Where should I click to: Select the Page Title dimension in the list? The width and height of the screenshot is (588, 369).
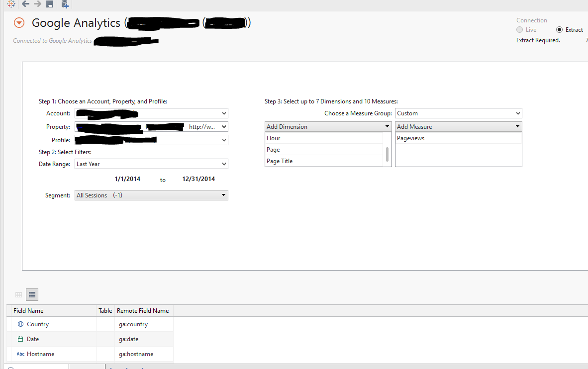coord(324,161)
